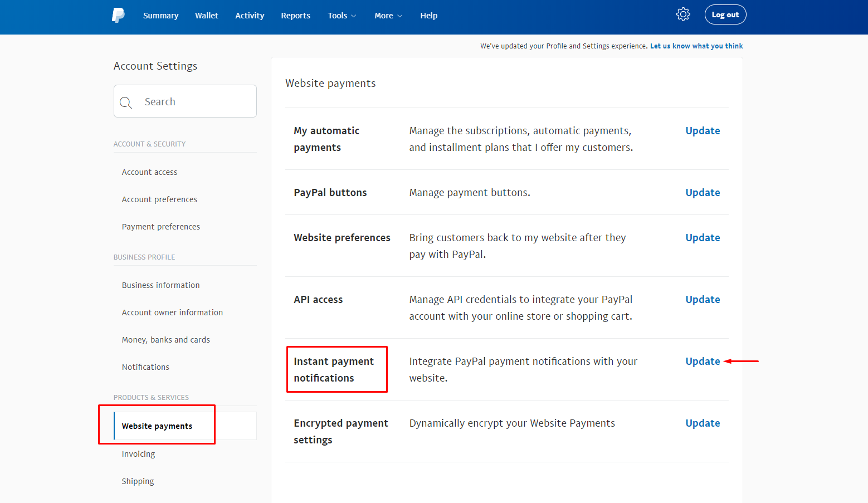Click 'Encrypted payment settings' heading
The image size is (868, 503).
click(341, 432)
